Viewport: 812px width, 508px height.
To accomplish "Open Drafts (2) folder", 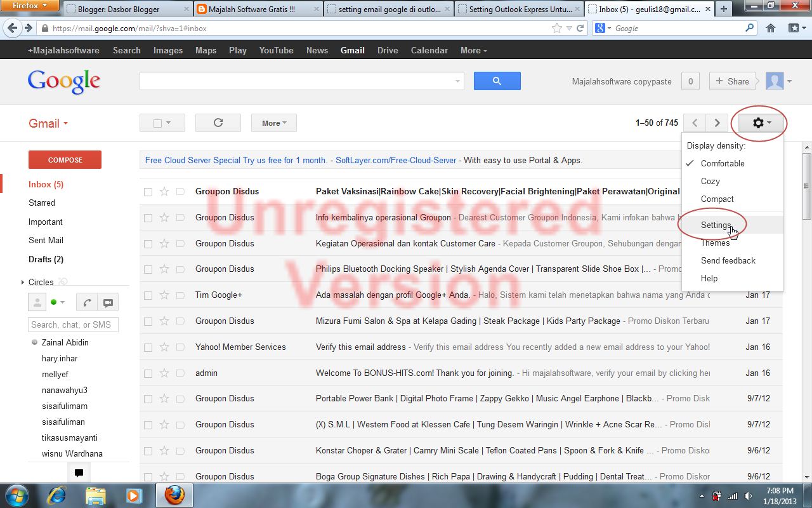I will (x=46, y=259).
